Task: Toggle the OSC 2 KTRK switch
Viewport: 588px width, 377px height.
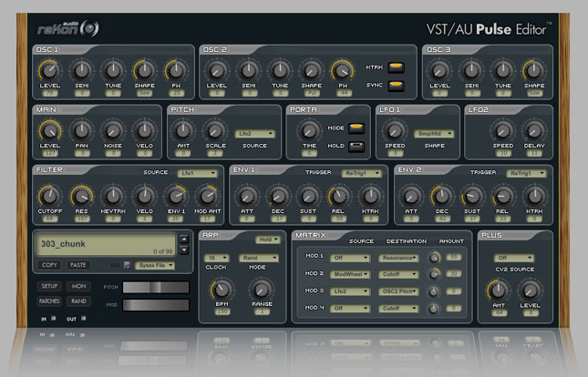Action: click(396, 67)
